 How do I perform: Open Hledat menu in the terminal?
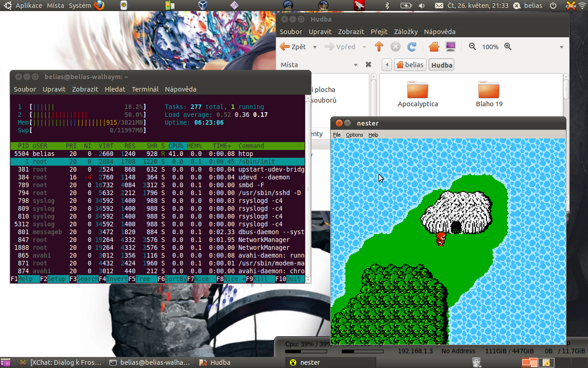115,89
